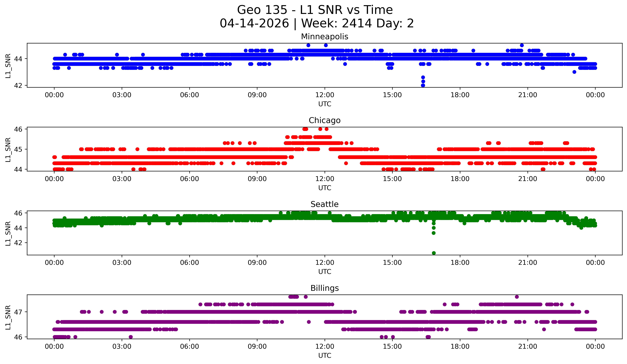This screenshot has height=364, width=627.
Task: Click the Chicago subplot title
Action: [x=324, y=120]
